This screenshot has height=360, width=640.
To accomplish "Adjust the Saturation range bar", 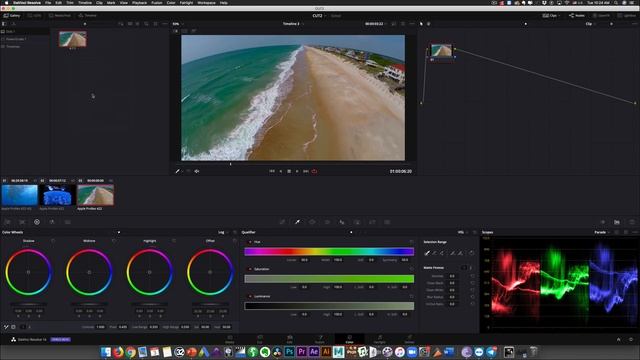I will (x=329, y=279).
